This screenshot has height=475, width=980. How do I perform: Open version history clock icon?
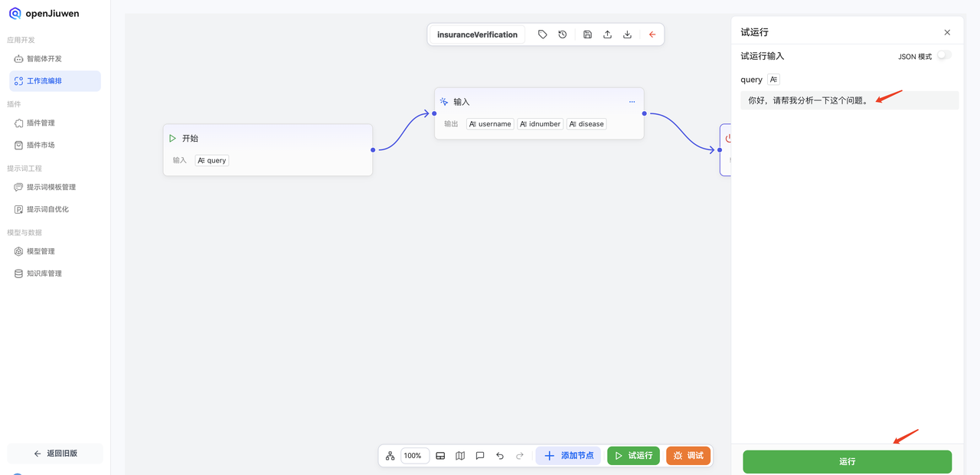coord(563,34)
